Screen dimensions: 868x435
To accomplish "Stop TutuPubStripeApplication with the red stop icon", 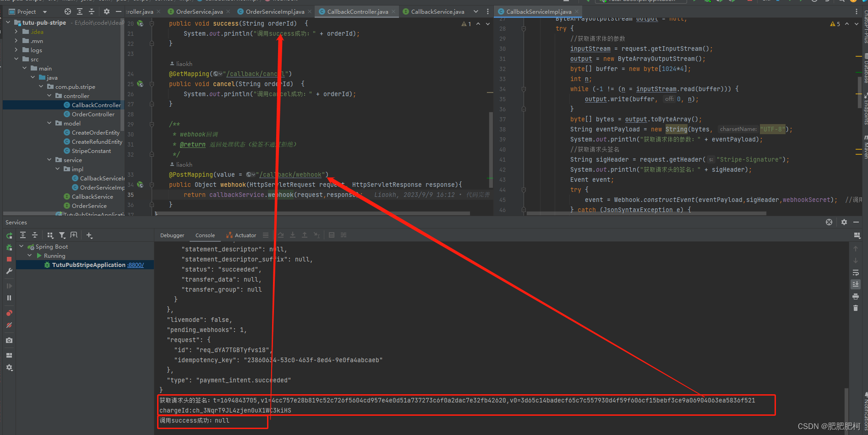I will coord(9,259).
